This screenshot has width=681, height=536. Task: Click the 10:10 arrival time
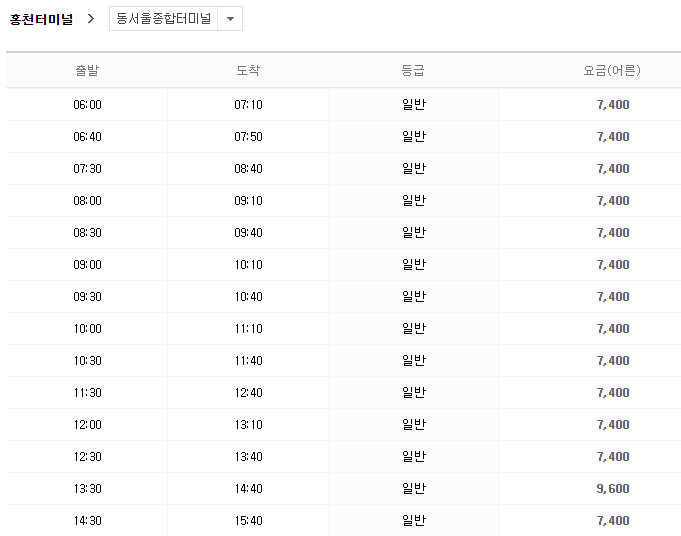pos(248,265)
